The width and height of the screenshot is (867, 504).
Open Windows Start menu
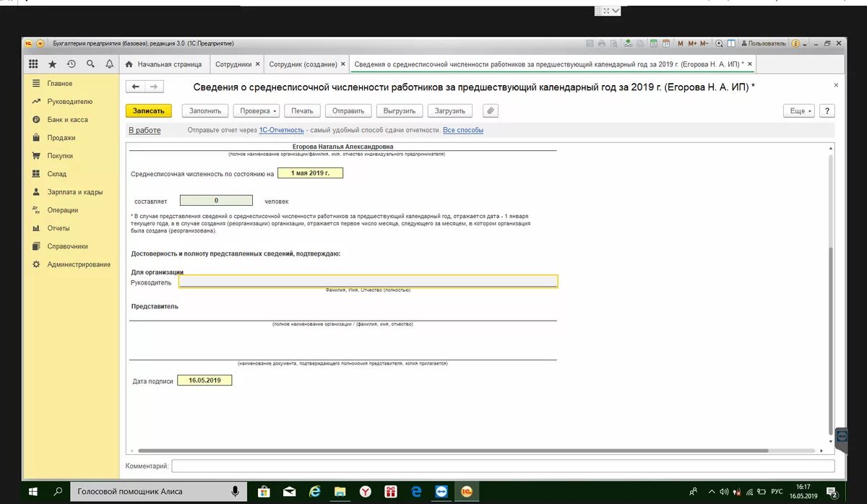33,492
